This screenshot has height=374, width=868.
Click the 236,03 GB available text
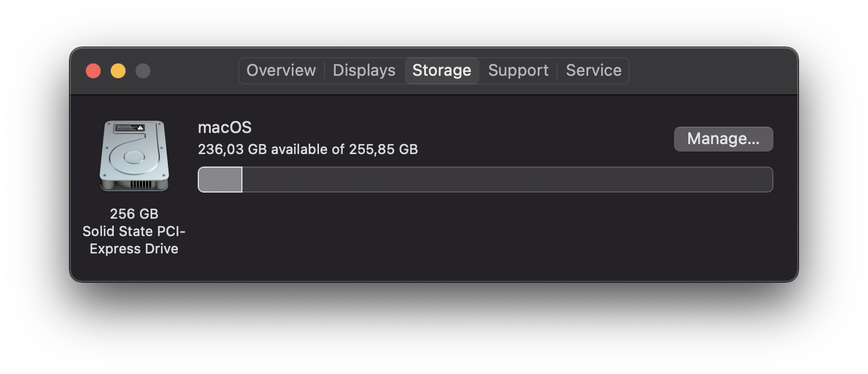[308, 149]
